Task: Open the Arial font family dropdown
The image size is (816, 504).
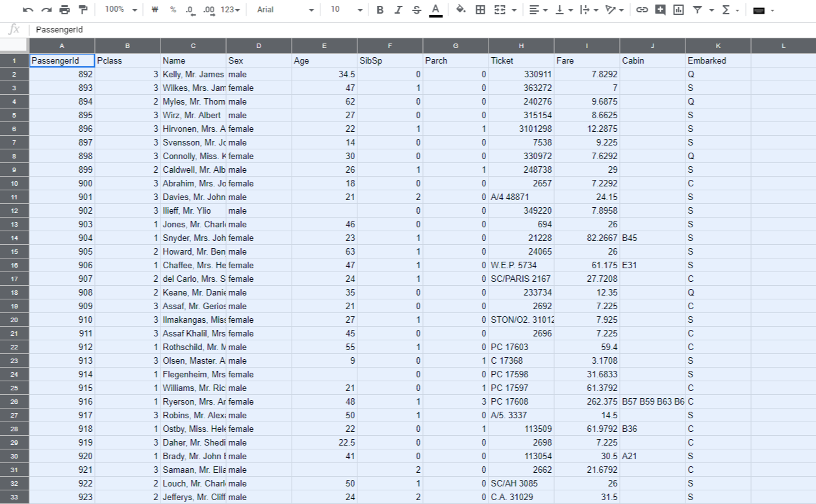Action: pyautogui.click(x=285, y=10)
